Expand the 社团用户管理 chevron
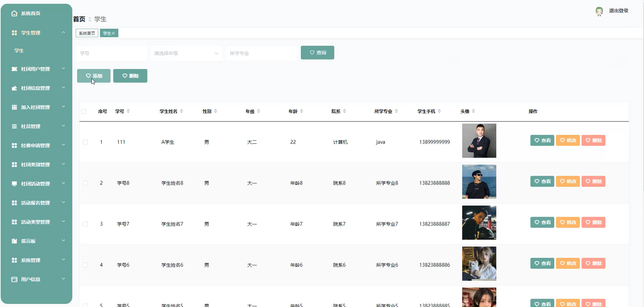The image size is (644, 307). [63, 69]
